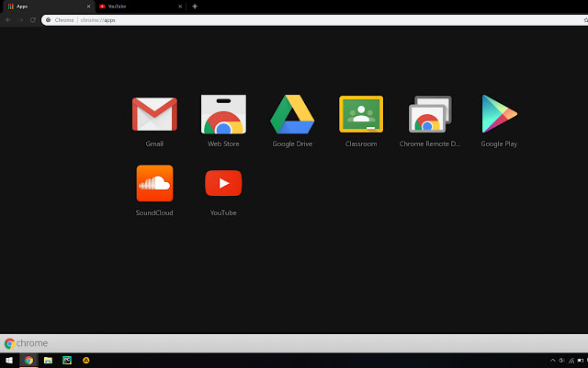Switch to the YouTube browser tab
Viewport: 588px width, 368px height.
coord(141,6)
